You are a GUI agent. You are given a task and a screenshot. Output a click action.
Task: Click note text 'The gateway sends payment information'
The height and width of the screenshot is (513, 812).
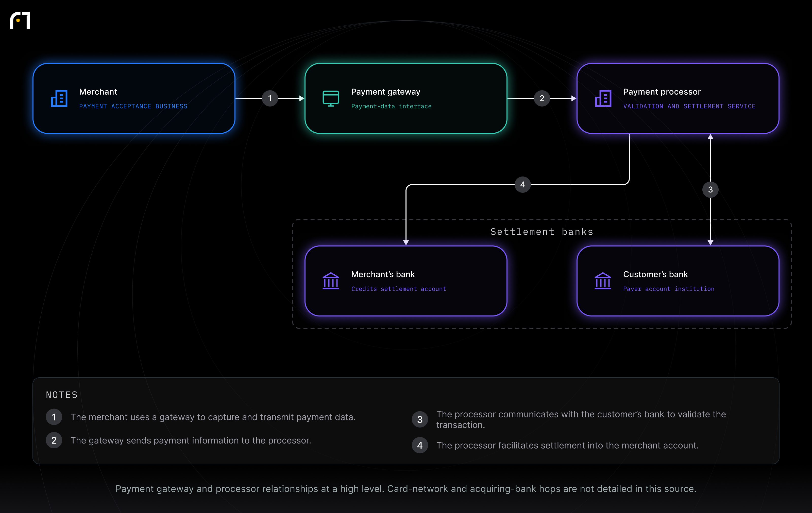[x=191, y=440]
